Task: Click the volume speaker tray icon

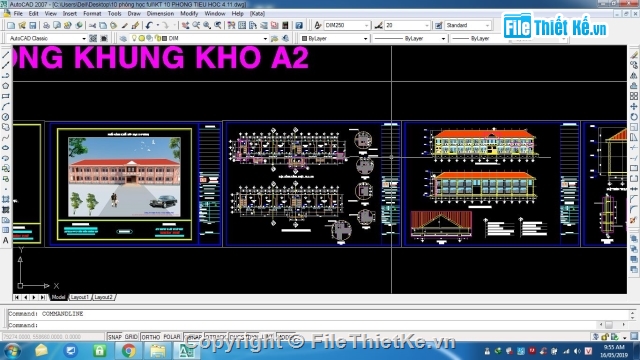Action: (577, 351)
